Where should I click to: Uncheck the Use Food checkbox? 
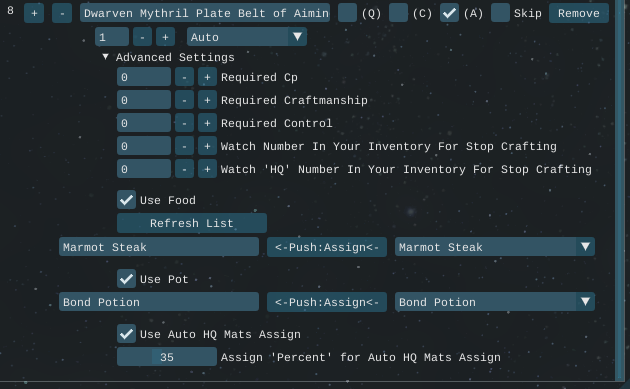(x=127, y=200)
